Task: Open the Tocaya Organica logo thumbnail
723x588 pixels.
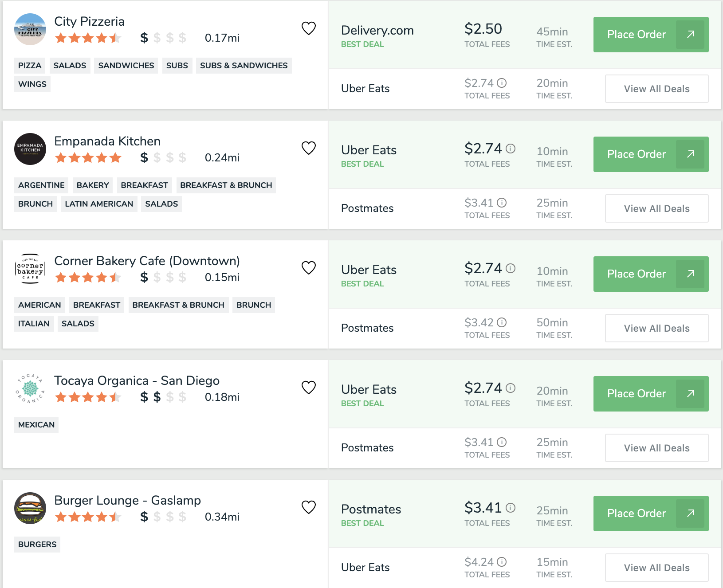Action: [30, 388]
